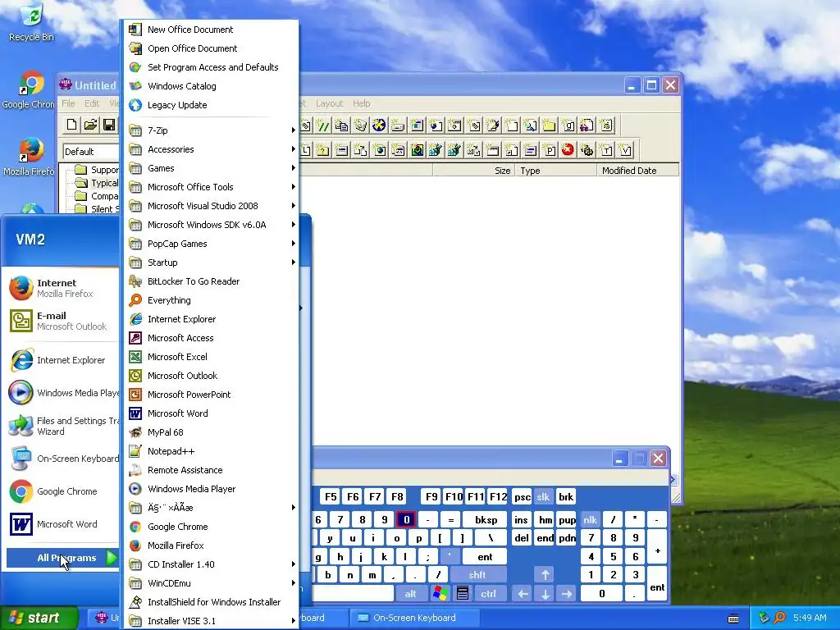Open E-mail Microsoft Outlook pinned item
Screen dimensions: 840x630
(x=62, y=321)
